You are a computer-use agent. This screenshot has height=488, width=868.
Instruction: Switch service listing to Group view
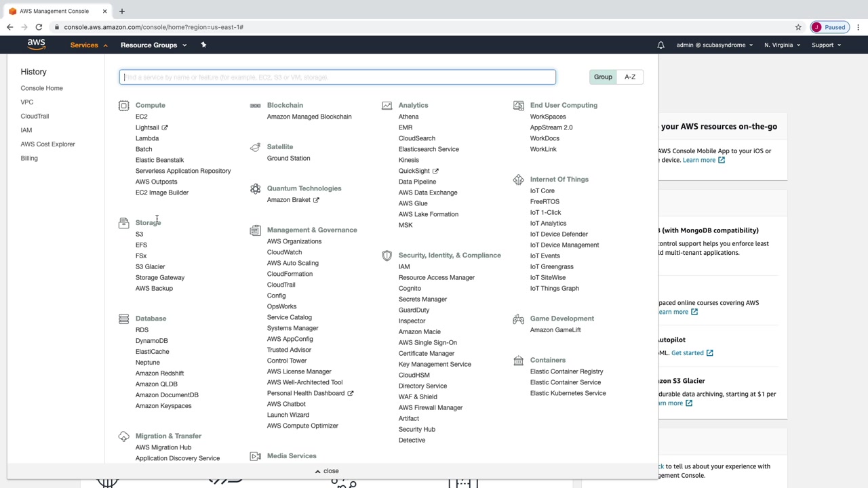point(603,77)
